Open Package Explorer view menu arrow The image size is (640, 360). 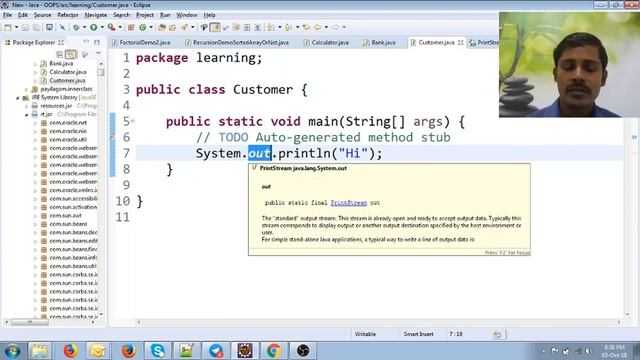pos(98,53)
